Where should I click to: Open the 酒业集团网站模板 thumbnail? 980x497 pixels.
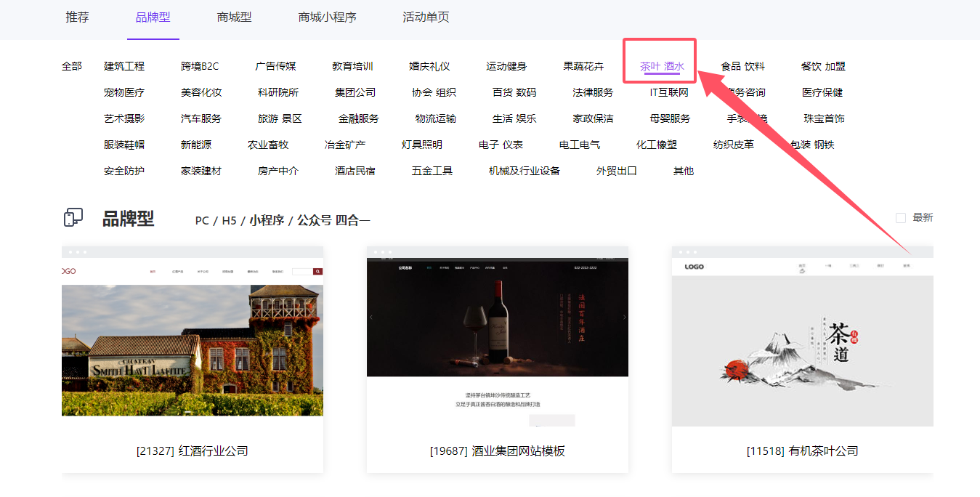point(498,337)
